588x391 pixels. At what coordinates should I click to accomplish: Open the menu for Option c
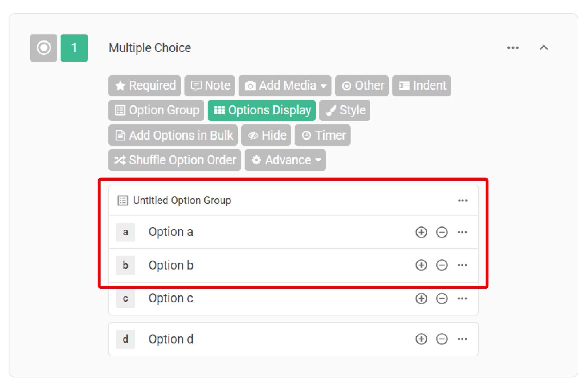(x=462, y=298)
